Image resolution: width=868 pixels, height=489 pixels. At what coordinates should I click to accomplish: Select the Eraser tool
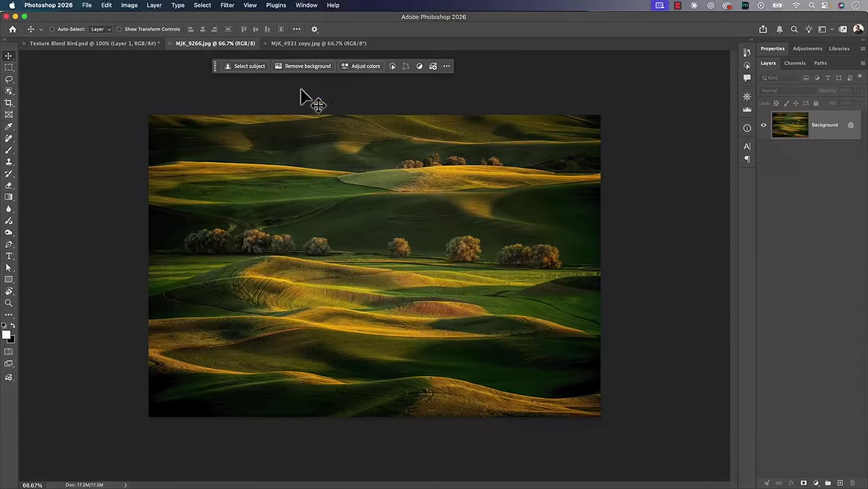(9, 185)
